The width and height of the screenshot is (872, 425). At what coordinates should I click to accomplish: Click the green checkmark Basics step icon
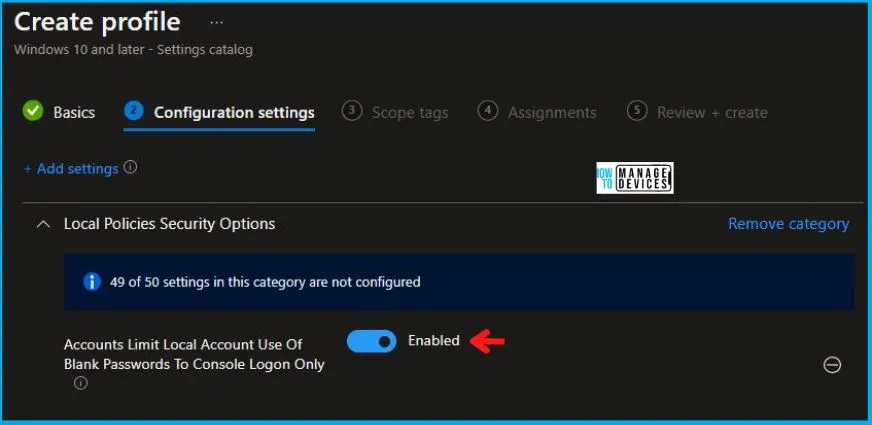tap(33, 111)
